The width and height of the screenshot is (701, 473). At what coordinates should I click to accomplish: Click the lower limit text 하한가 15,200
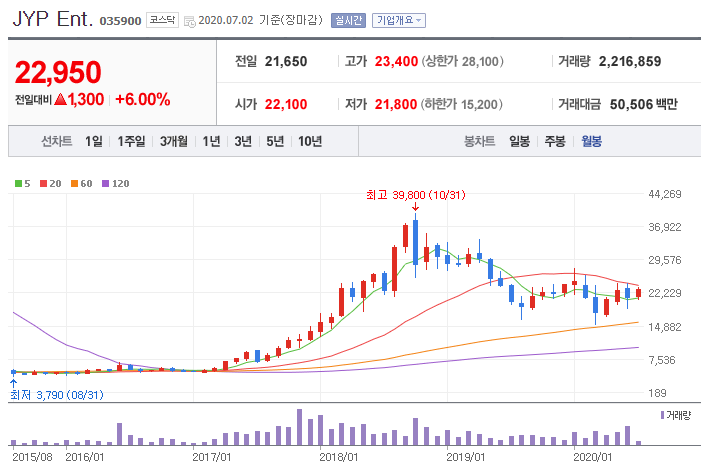point(461,104)
